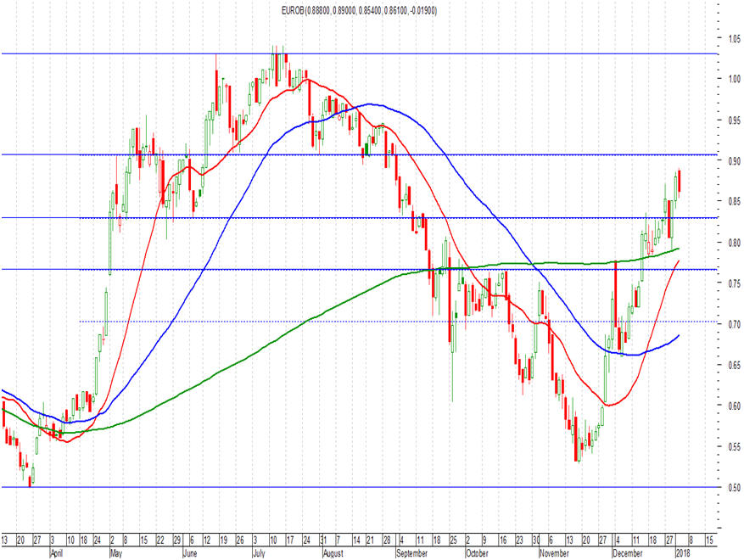This screenshot has width=744, height=560.
Task: Select the 0.70 price axis label
Action: (x=735, y=324)
